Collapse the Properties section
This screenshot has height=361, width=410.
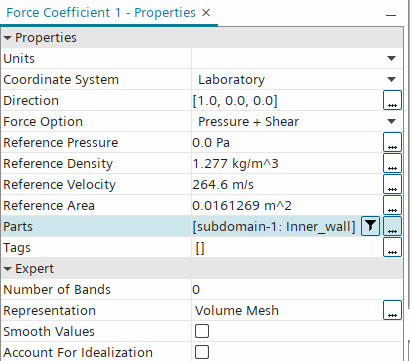pyautogui.click(x=7, y=38)
